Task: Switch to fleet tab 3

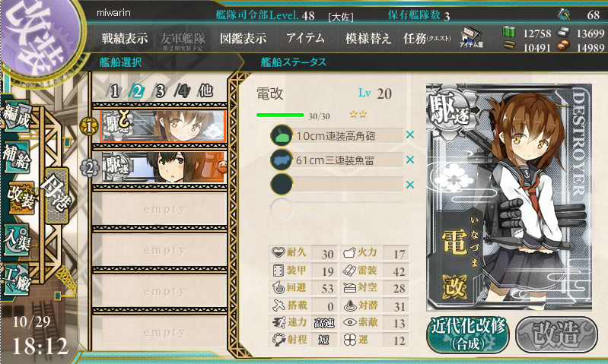Action: click(x=160, y=91)
